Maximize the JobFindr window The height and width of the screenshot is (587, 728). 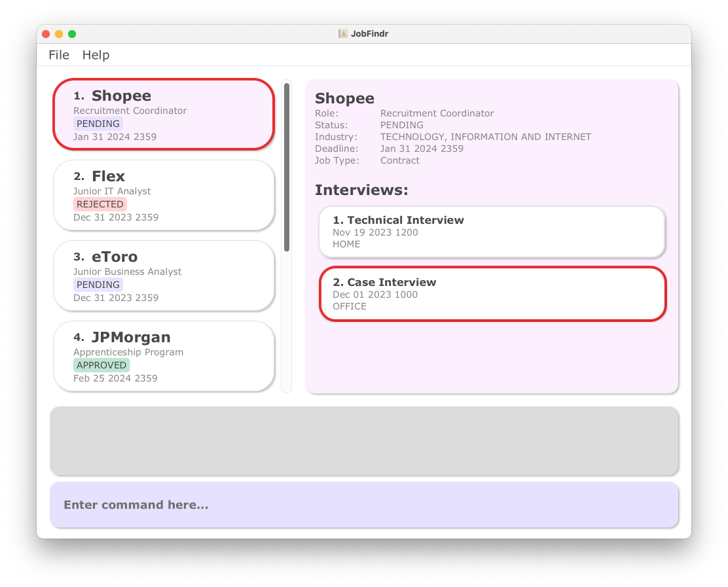click(72, 34)
